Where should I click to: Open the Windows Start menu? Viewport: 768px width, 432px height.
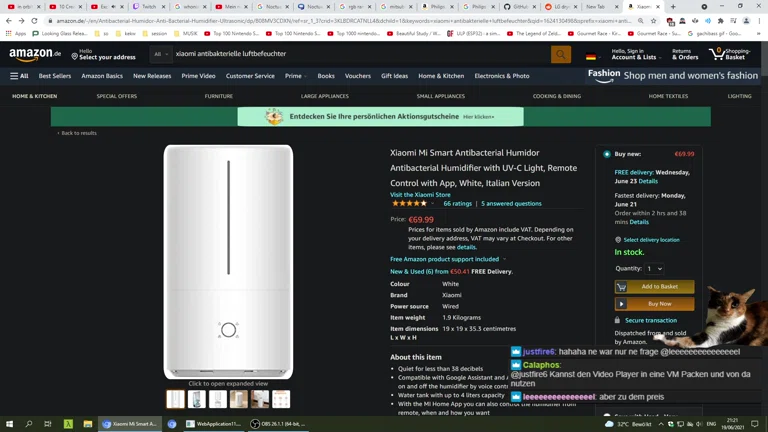[x=10, y=424]
